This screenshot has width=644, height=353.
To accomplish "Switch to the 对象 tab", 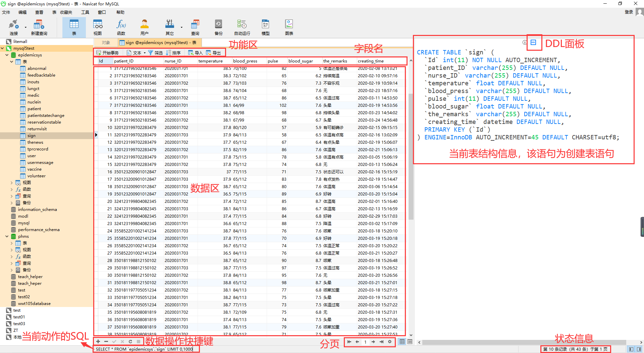I will click(x=106, y=43).
